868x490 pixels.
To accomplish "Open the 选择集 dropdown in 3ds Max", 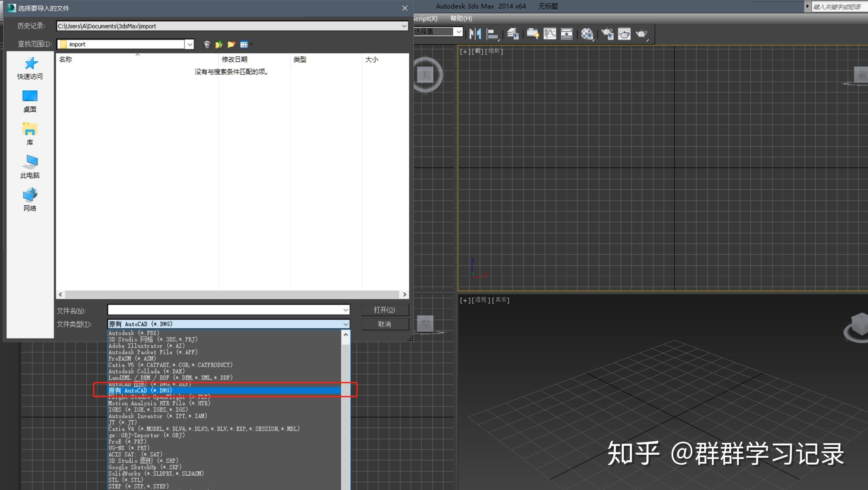I will coord(458,31).
